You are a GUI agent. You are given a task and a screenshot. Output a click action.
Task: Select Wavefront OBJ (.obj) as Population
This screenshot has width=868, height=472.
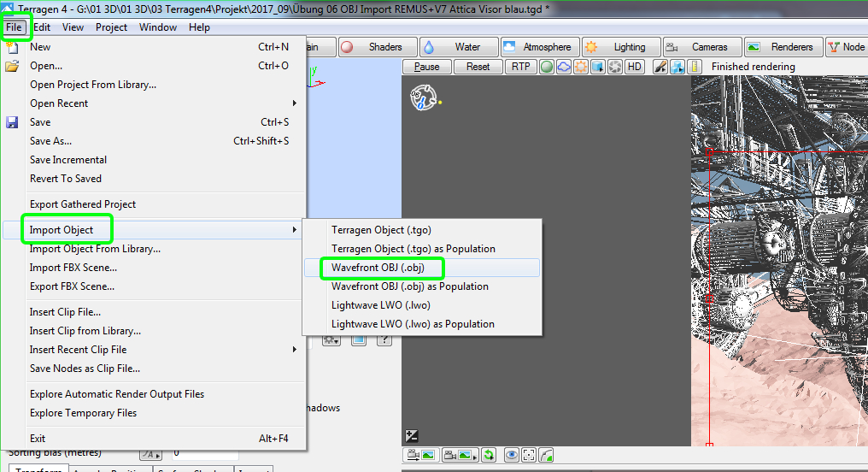tap(422, 286)
